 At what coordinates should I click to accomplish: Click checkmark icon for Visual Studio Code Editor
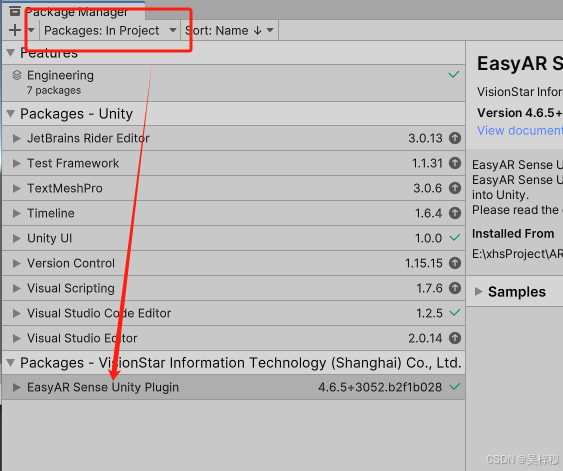pos(455,312)
